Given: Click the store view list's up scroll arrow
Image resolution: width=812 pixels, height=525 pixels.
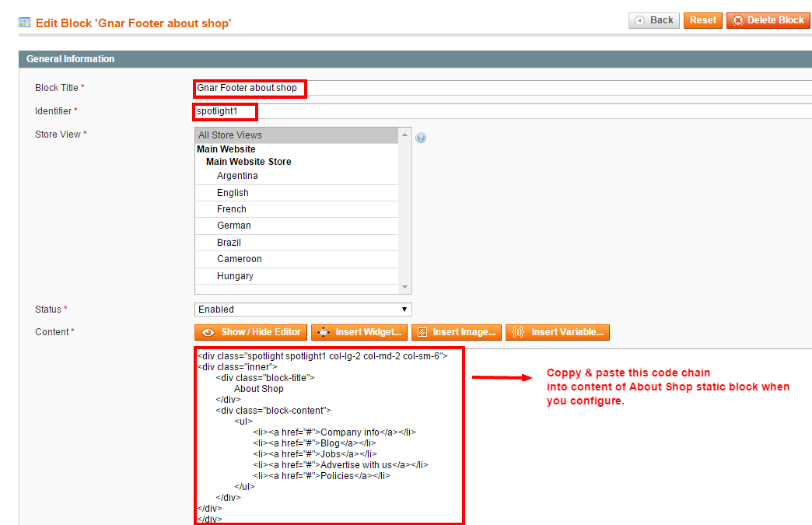Looking at the screenshot, I should (405, 135).
